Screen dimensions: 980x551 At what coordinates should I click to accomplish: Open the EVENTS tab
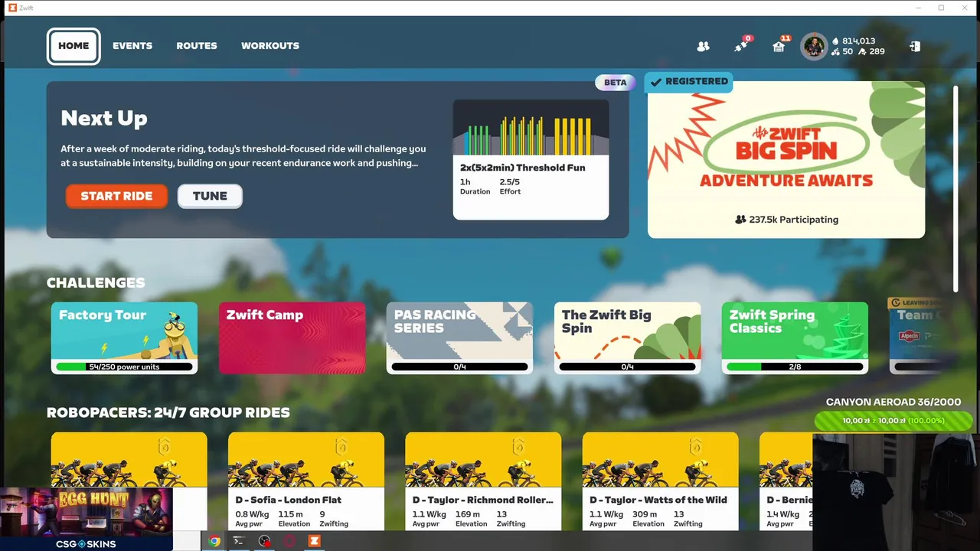(132, 46)
